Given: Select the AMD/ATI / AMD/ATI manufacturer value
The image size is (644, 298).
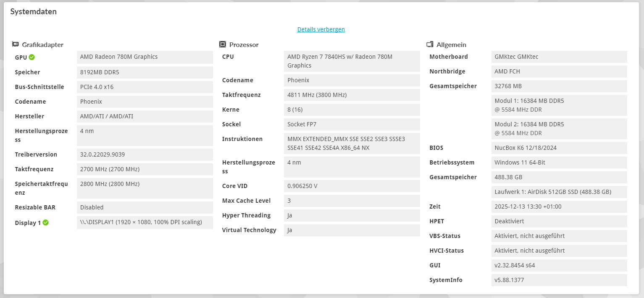Looking at the screenshot, I should (145, 116).
